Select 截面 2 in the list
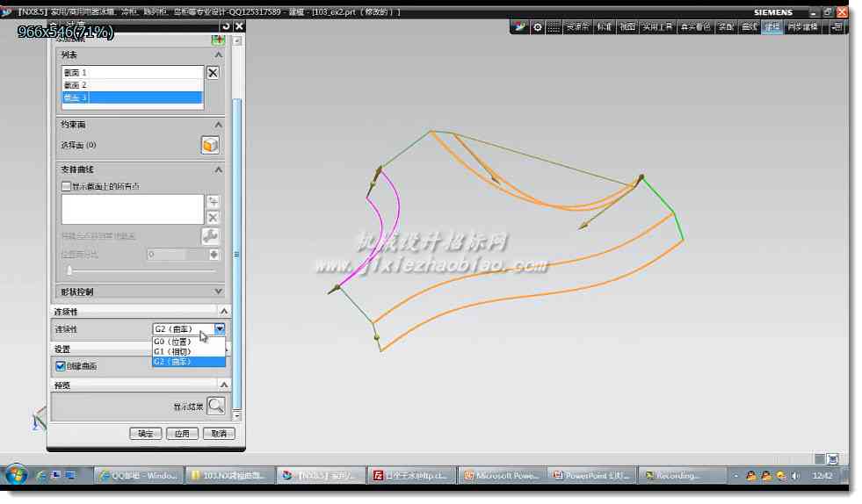Image resolution: width=862 pixels, height=504 pixels. [133, 85]
